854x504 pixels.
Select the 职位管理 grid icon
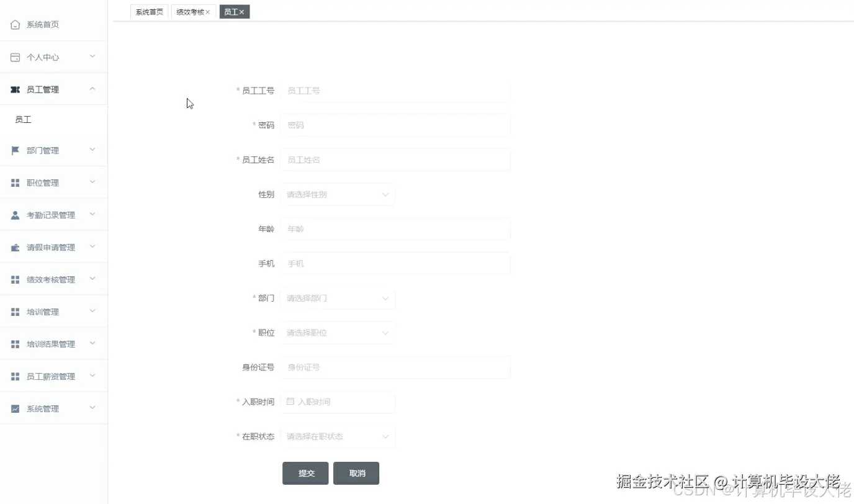(x=15, y=182)
